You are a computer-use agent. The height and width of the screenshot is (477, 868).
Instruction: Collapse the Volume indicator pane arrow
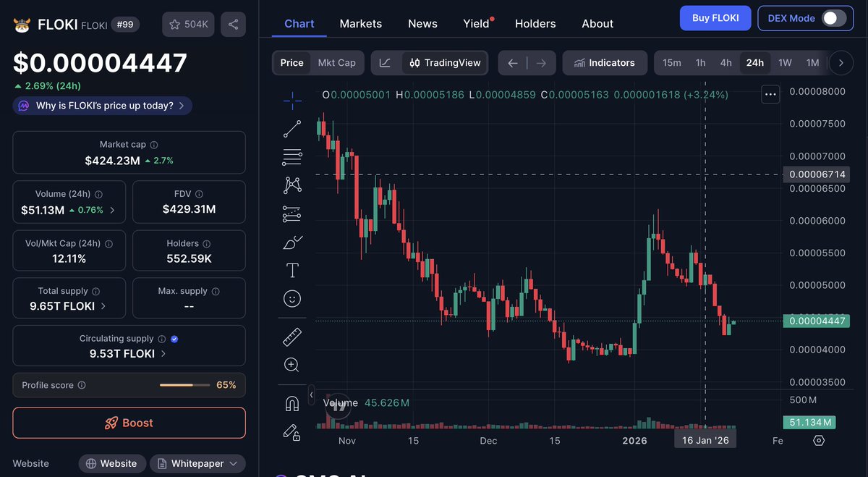coord(312,396)
